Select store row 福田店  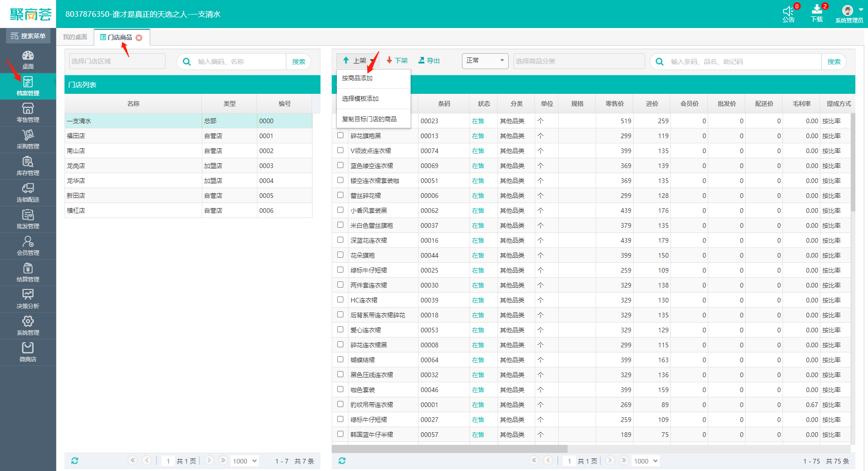[x=188, y=136]
